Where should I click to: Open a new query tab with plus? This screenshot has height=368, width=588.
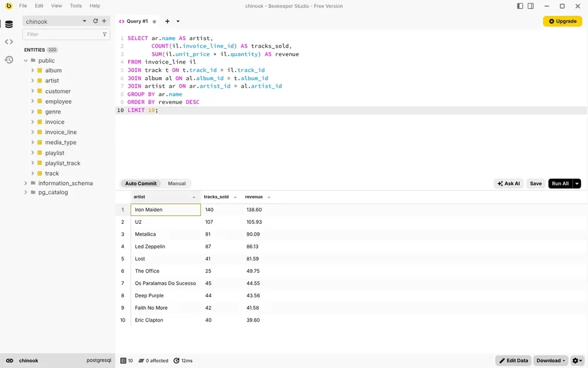click(x=167, y=21)
